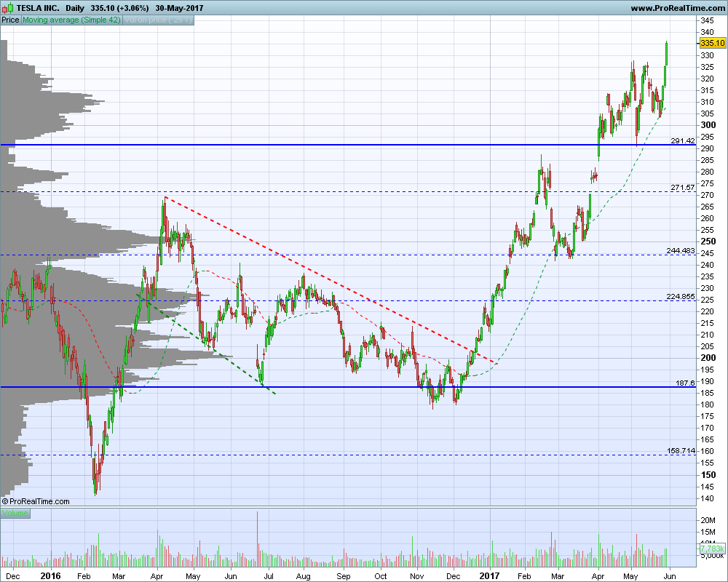Click the Nov label on time axis
Viewport: 728px width, 582px height.
coord(417,576)
